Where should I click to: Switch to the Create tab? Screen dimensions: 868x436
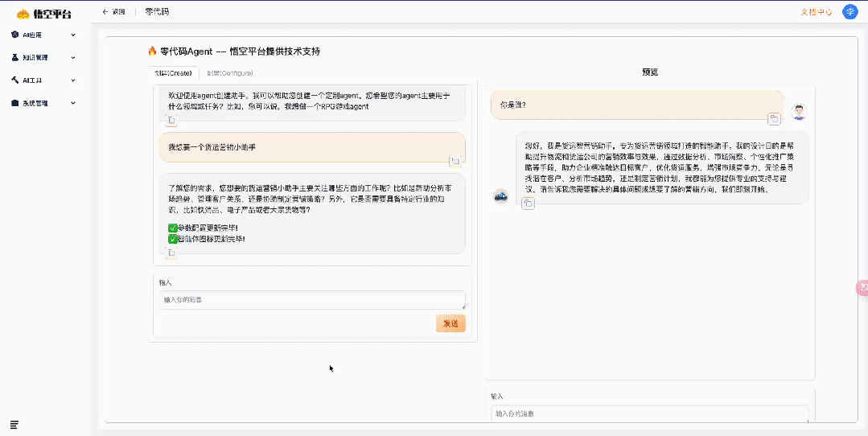click(173, 73)
